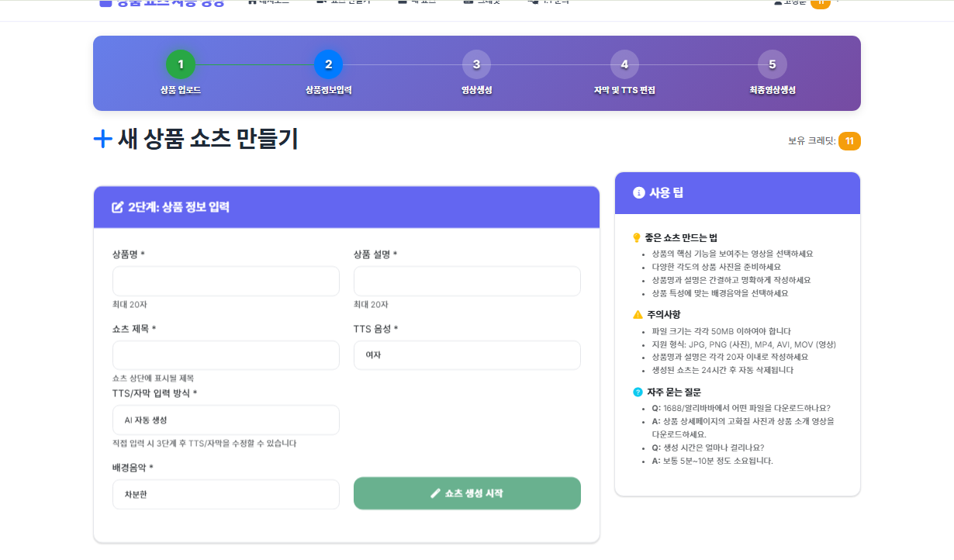Click the question mark icon by 자주 묻는 질문
Screen dimensions: 954x560
pos(638,392)
